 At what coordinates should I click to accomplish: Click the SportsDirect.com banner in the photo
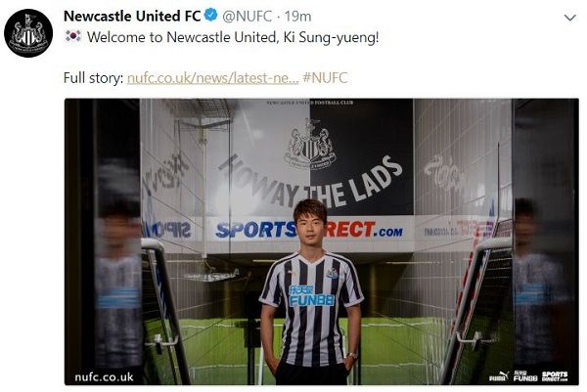309,230
